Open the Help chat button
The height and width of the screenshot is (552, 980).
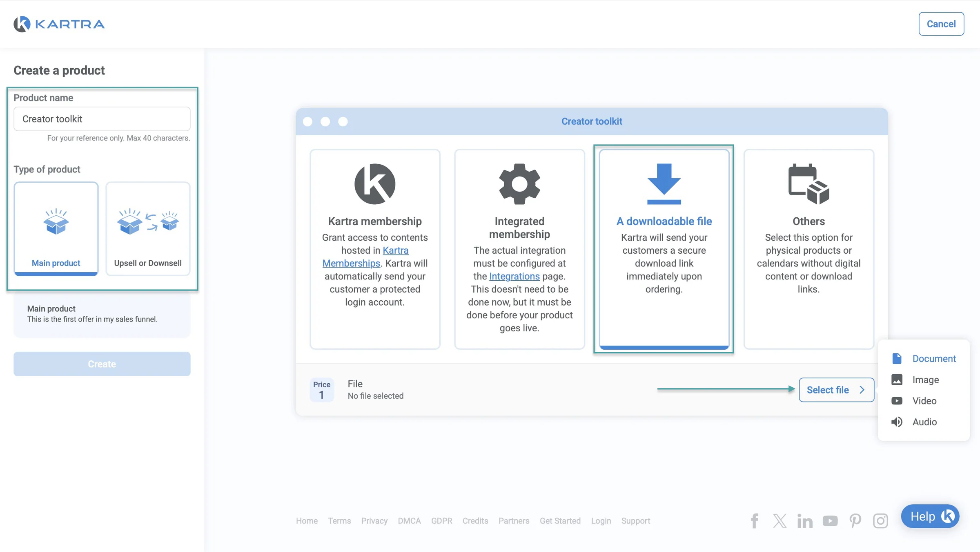[930, 516]
